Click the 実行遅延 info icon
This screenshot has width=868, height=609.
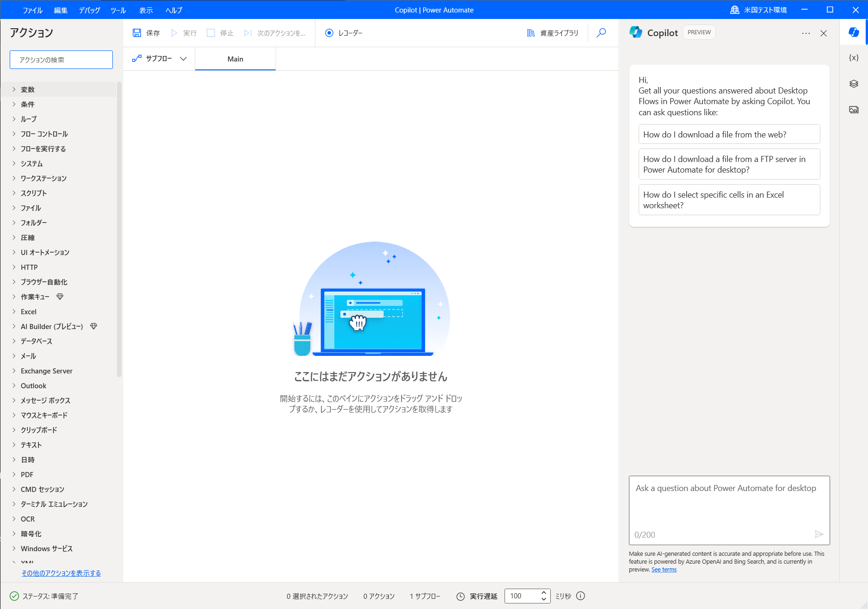click(581, 596)
